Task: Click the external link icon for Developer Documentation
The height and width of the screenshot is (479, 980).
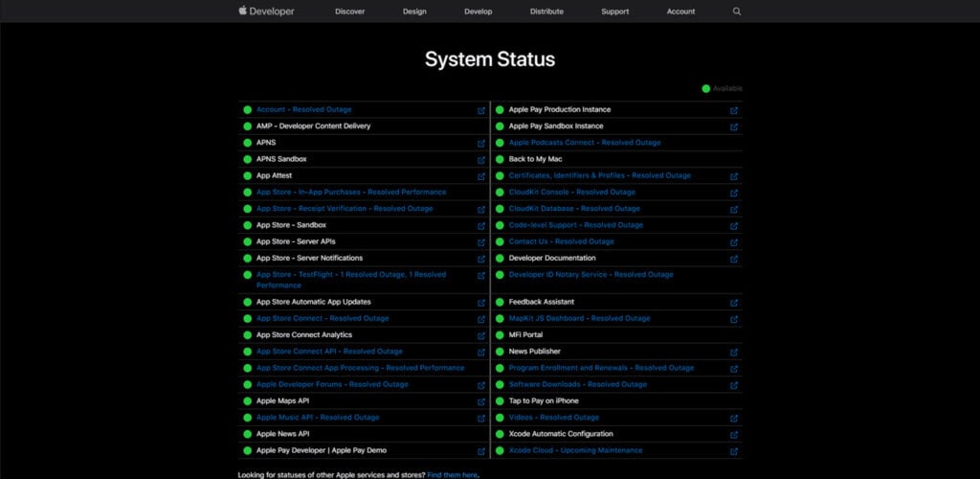Action: (x=734, y=259)
